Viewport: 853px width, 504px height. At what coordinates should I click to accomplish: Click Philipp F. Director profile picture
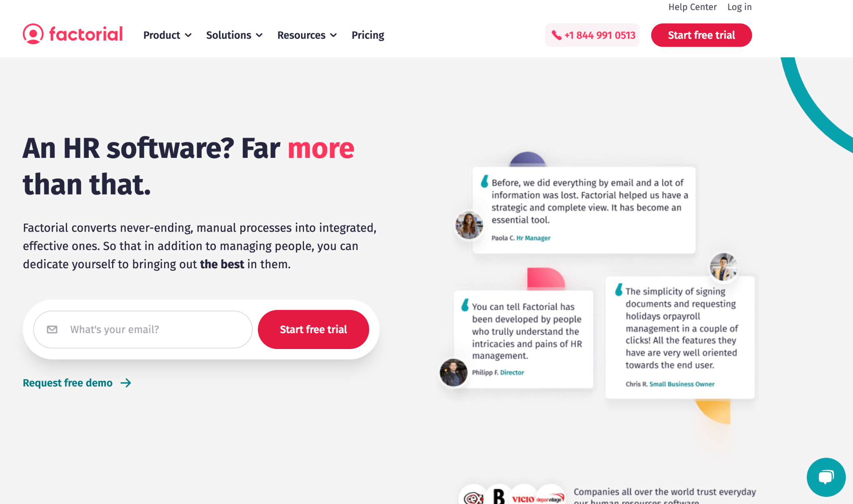tap(454, 372)
